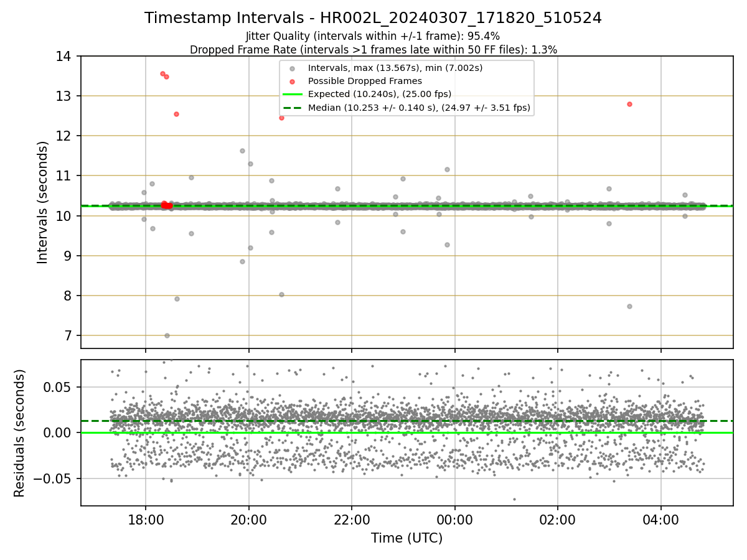The width and height of the screenshot is (747, 560).
Task: Click the '04:00' x-axis tick label
Action: (x=661, y=519)
